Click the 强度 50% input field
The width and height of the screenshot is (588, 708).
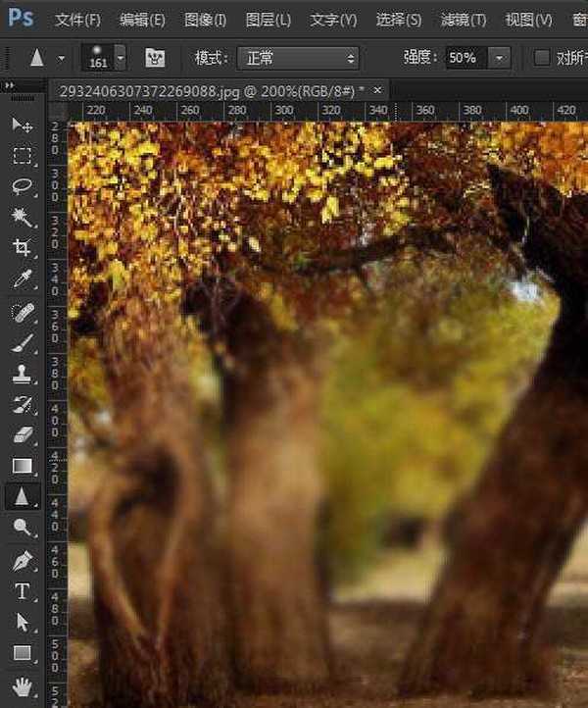[x=465, y=58]
